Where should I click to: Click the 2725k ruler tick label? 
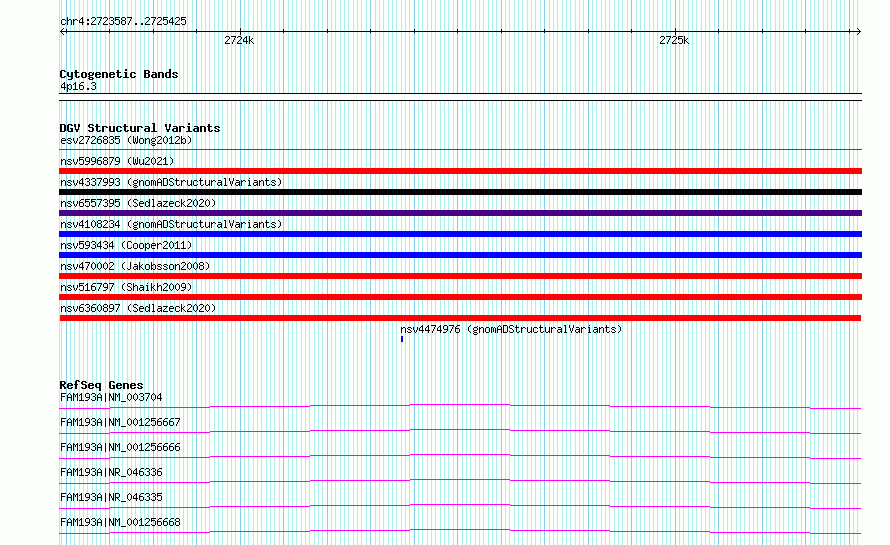[674, 40]
